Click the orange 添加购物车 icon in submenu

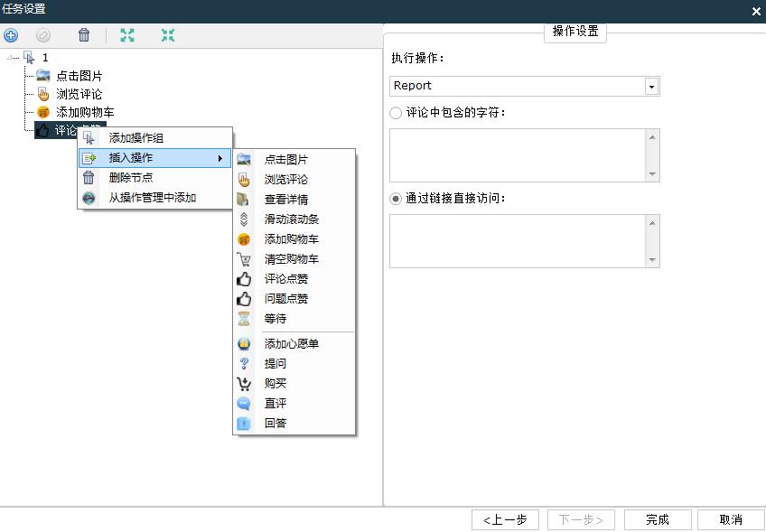point(244,239)
